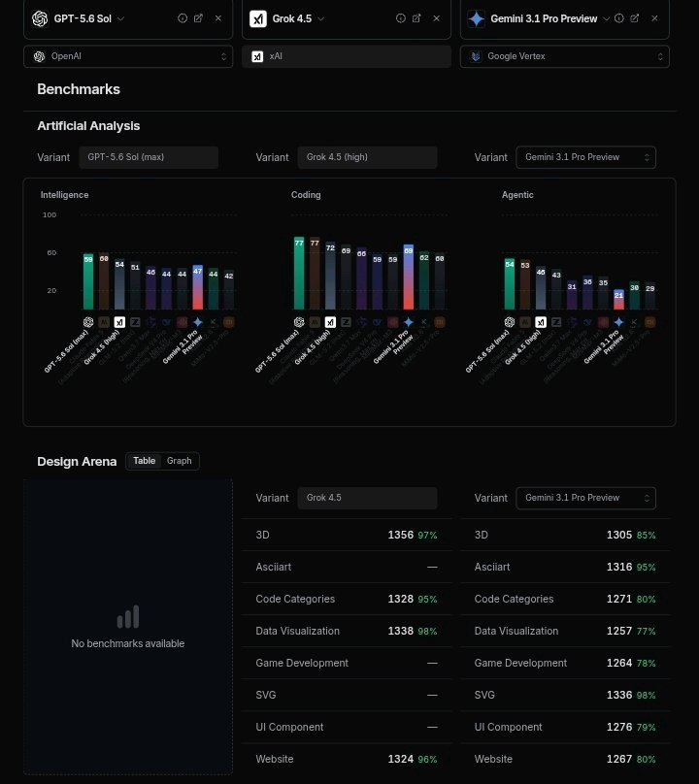Open external link icon for Grok 4.5

(x=416, y=18)
